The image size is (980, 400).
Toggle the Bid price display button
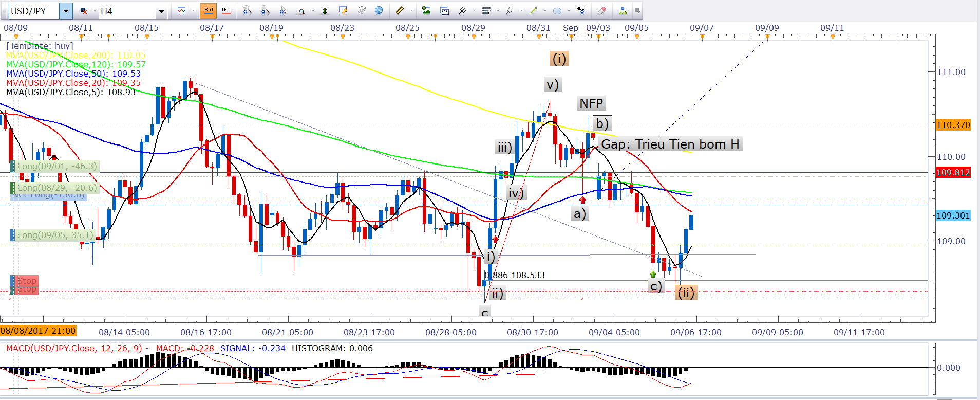click(x=209, y=10)
